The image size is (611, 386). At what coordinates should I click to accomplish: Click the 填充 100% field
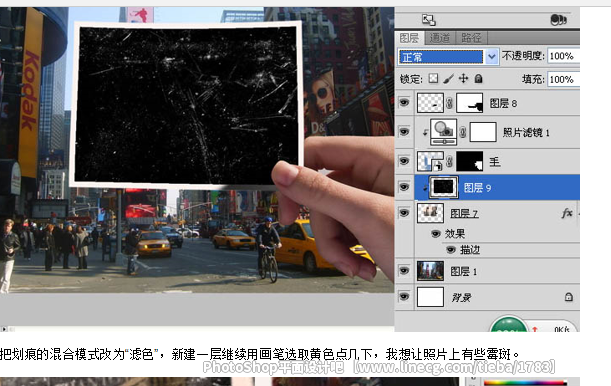click(x=563, y=79)
